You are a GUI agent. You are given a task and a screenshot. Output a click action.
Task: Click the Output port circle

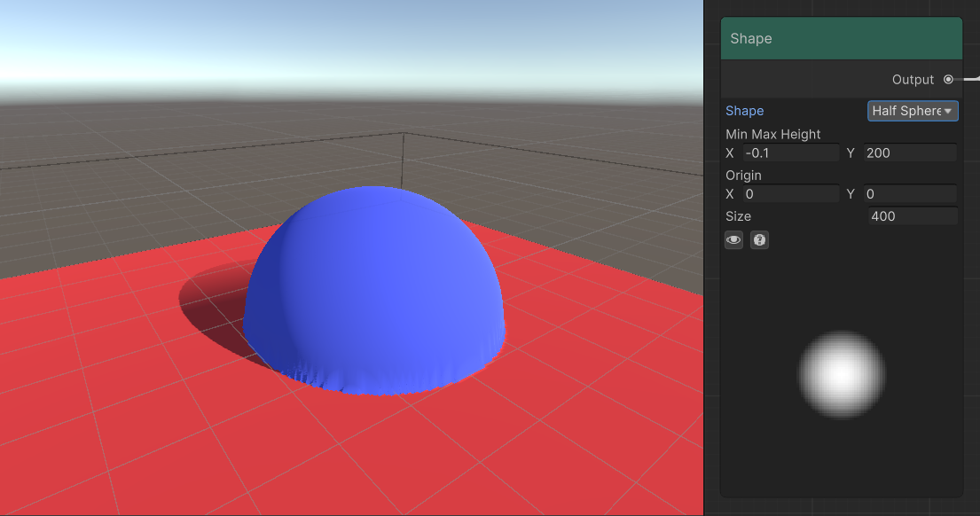tap(948, 80)
